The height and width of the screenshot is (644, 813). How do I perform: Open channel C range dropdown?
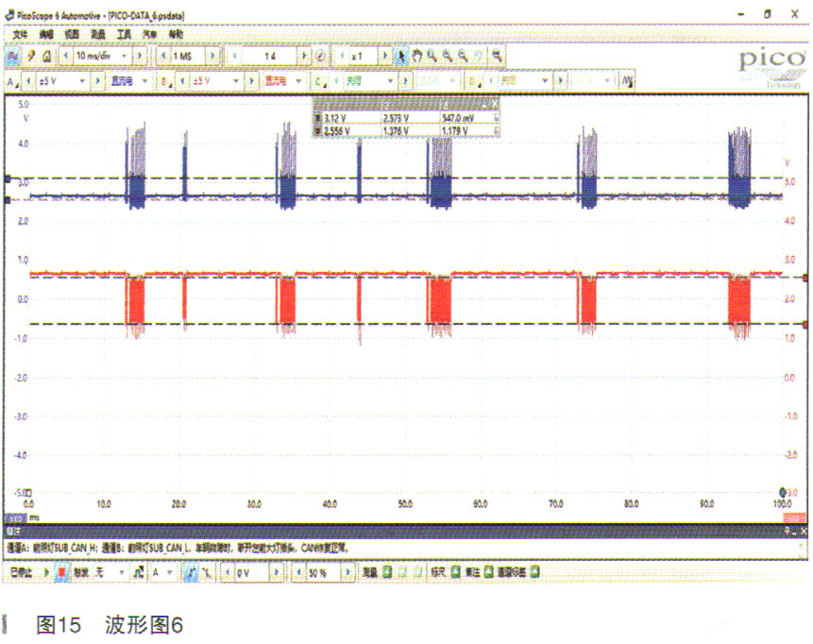click(x=390, y=81)
